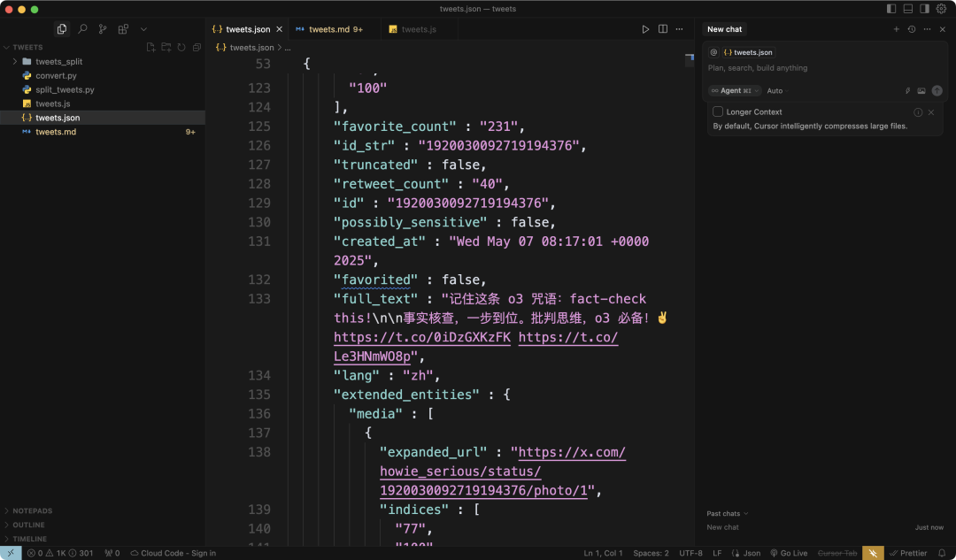This screenshot has height=560, width=956.
Task: Add context with the @ button
Action: click(714, 52)
